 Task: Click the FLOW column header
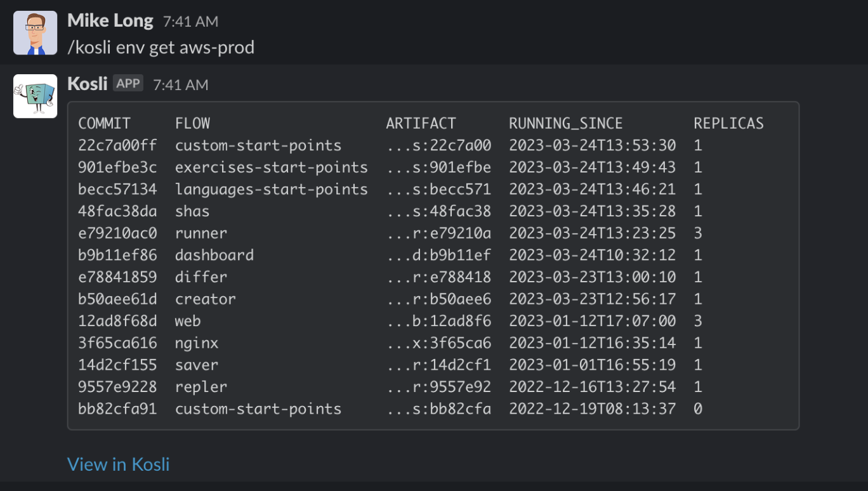192,123
